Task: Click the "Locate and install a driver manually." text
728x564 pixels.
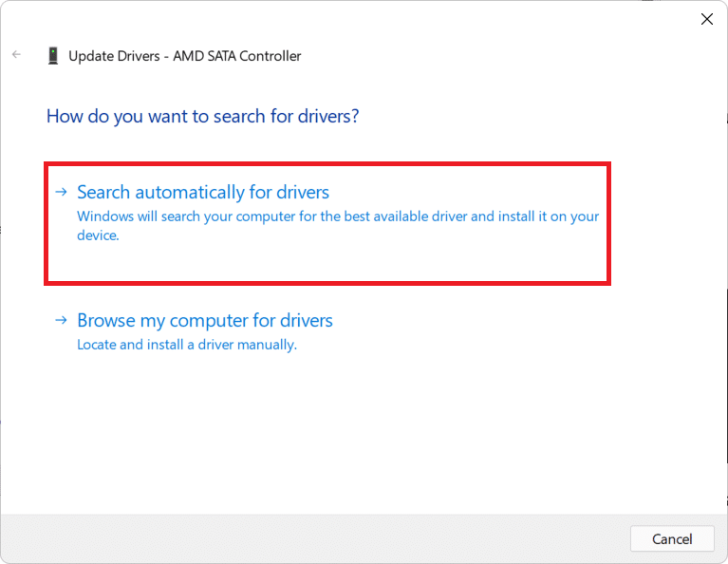Action: pyautogui.click(x=186, y=345)
